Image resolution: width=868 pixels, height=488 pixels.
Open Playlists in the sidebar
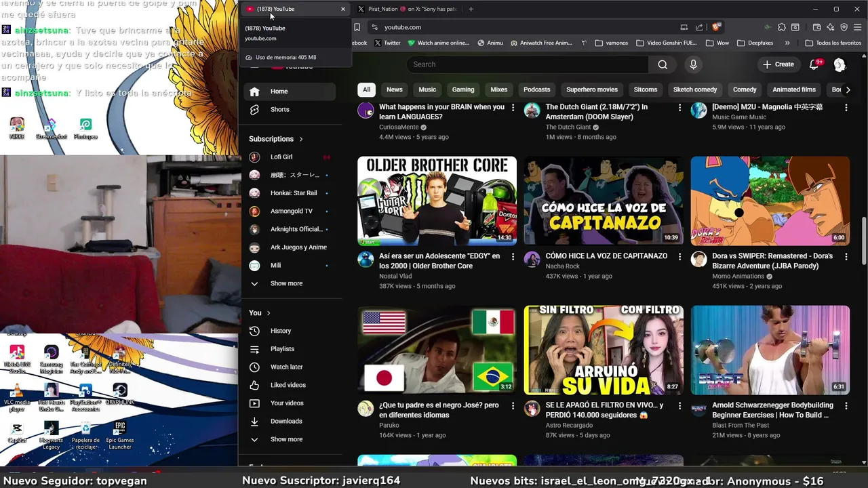click(x=289, y=349)
